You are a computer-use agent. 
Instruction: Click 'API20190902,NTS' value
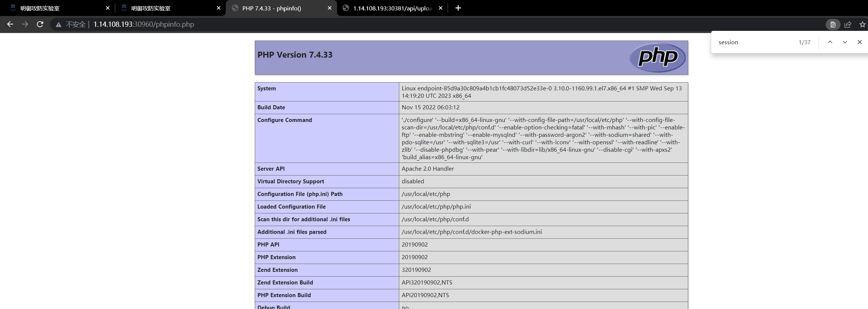click(425, 295)
